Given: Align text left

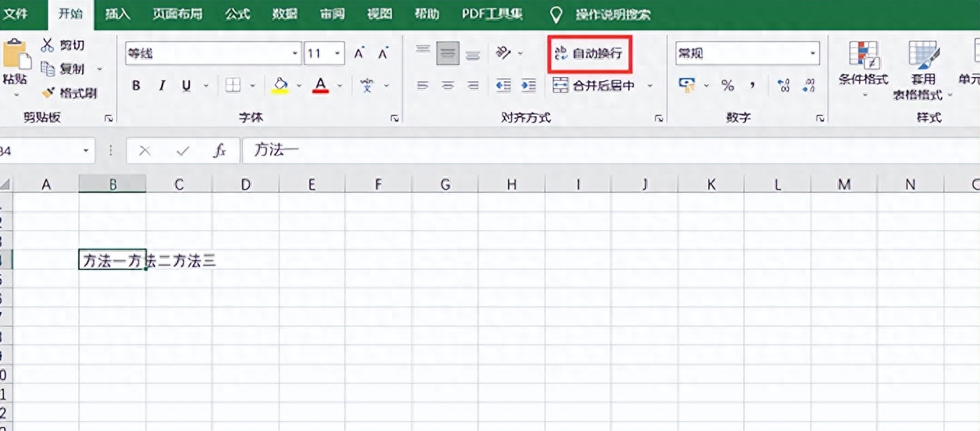Looking at the screenshot, I should click(x=423, y=85).
